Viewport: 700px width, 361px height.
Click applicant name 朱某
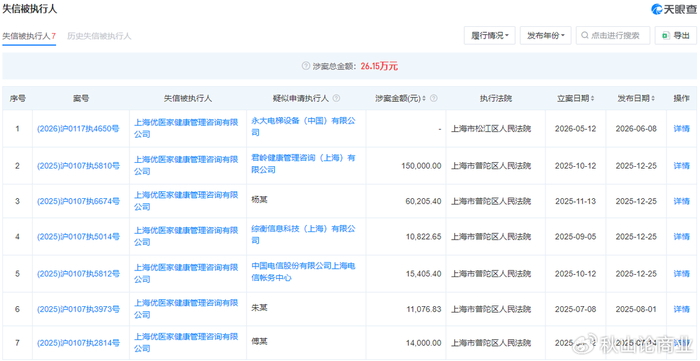pyautogui.click(x=259, y=307)
